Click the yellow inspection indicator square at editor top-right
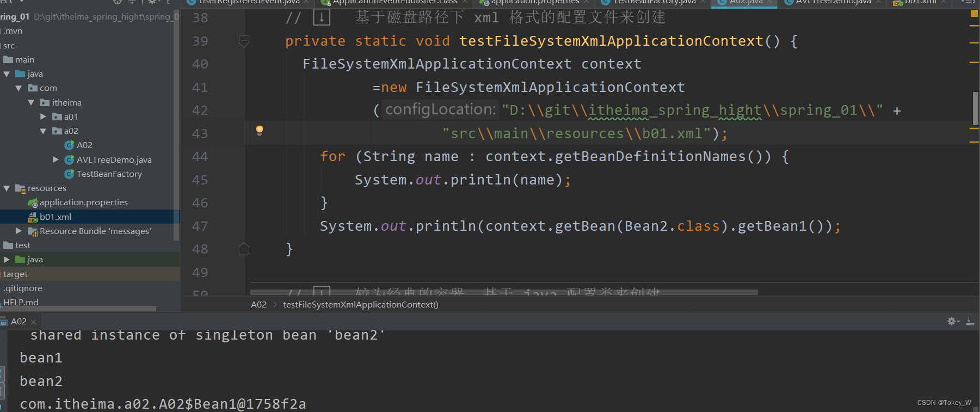 [974, 13]
